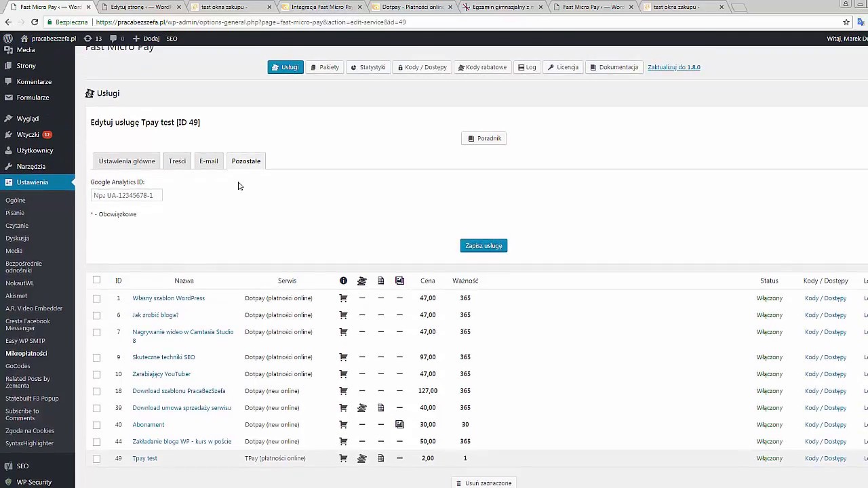Open the Abonament service link
This screenshot has width=868, height=488.
coord(149,425)
